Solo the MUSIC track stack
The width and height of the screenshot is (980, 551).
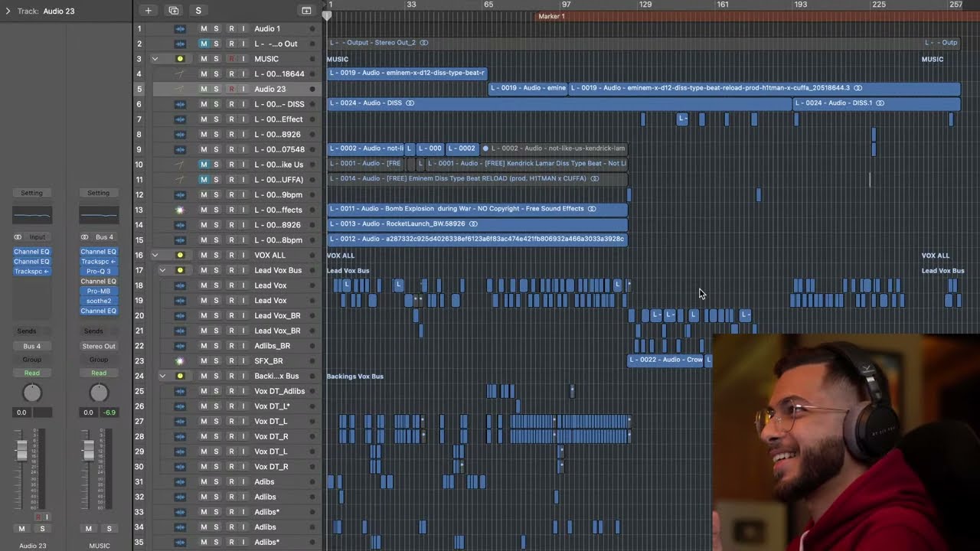click(x=216, y=59)
